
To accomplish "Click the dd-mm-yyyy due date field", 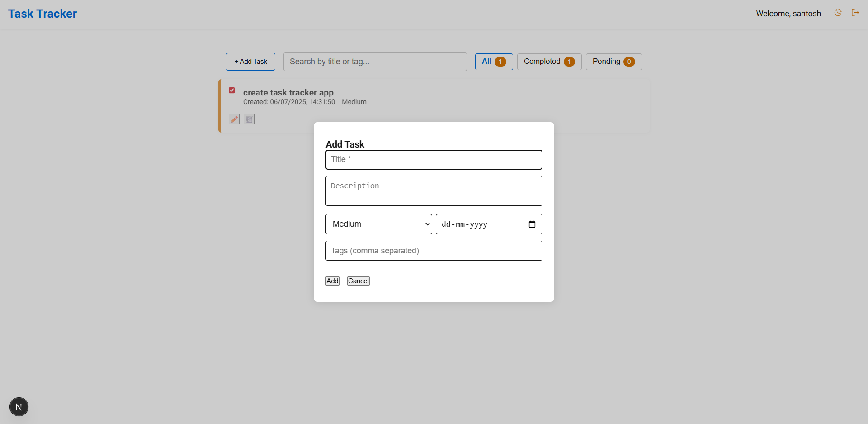I will pos(489,224).
